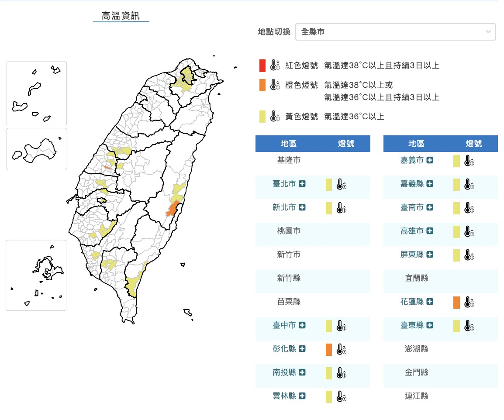Click the 臺北市 link
The height and width of the screenshot is (420, 504).
click(284, 183)
